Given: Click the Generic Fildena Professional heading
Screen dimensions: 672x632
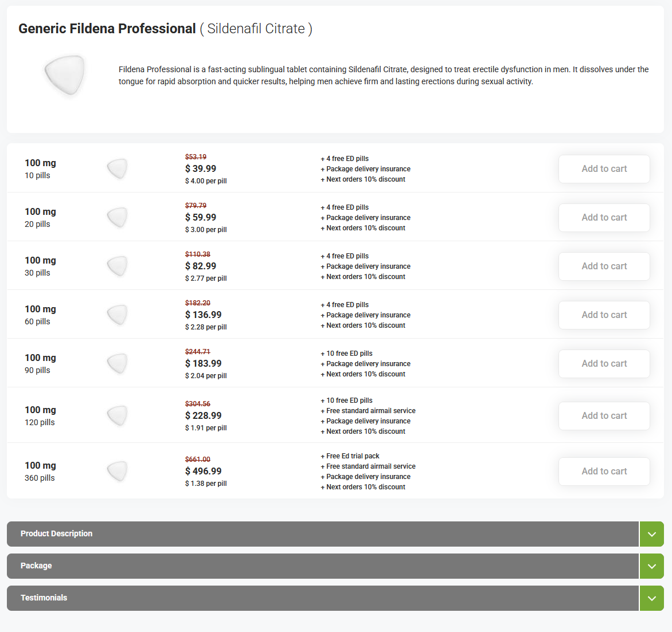Looking at the screenshot, I should coord(107,29).
